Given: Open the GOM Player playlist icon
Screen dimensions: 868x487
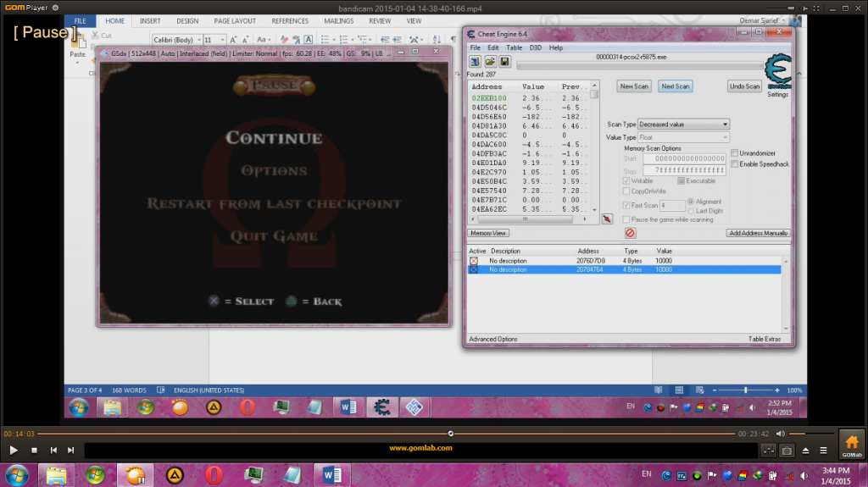Looking at the screenshot, I should coord(823,451).
